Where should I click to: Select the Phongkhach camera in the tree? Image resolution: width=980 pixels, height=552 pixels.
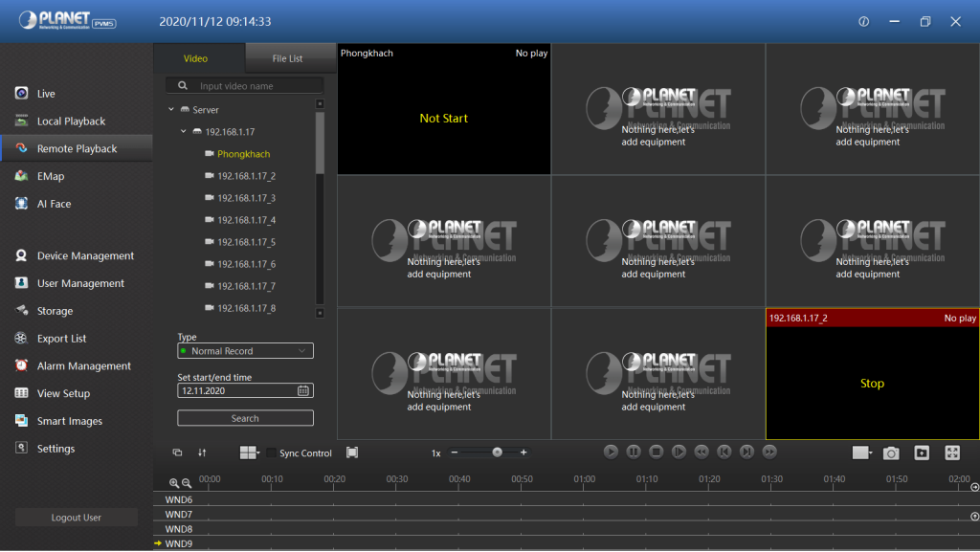point(244,154)
